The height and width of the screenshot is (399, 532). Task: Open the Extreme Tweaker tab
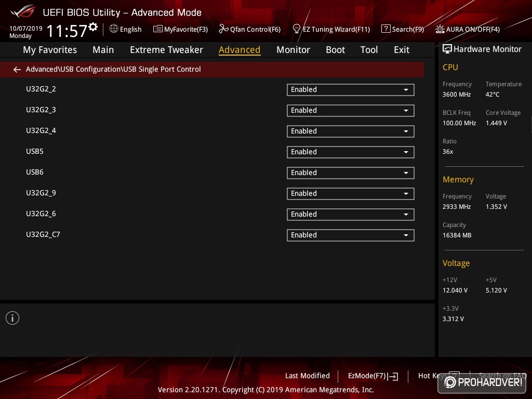pos(166,50)
